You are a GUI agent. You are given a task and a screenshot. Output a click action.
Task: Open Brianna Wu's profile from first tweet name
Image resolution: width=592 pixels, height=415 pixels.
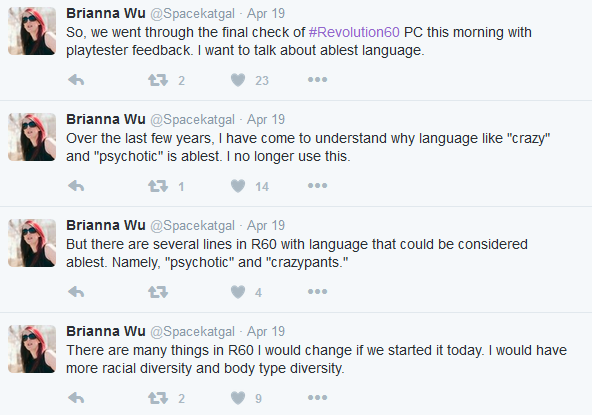[x=106, y=13]
